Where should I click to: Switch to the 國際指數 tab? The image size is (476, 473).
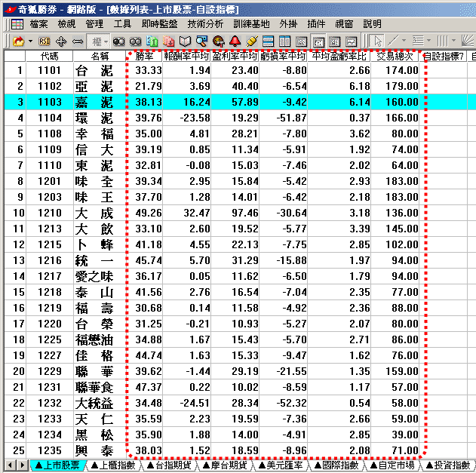click(336, 465)
